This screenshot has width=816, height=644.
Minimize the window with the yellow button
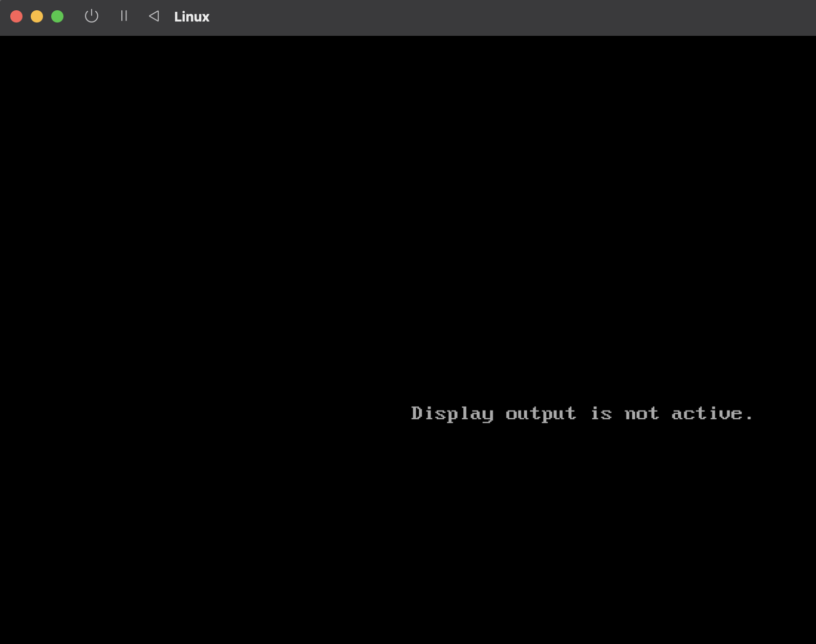point(37,16)
